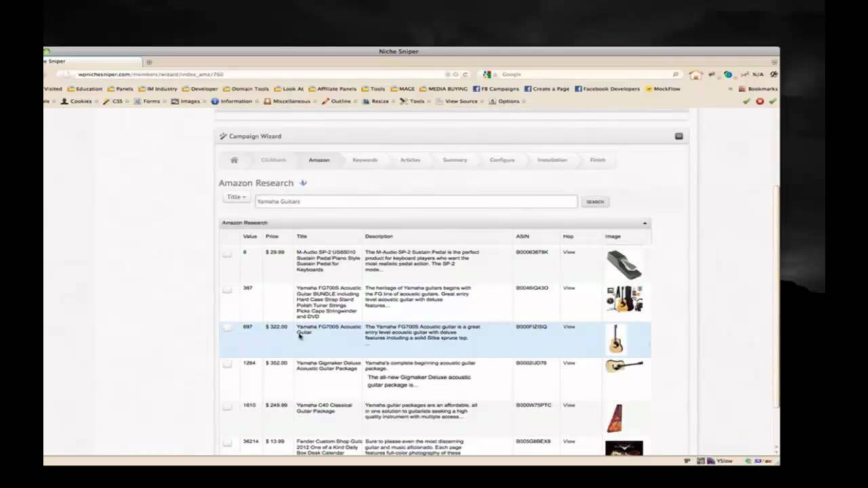Go to the Summary wizard step
The width and height of the screenshot is (868, 488).
click(455, 160)
